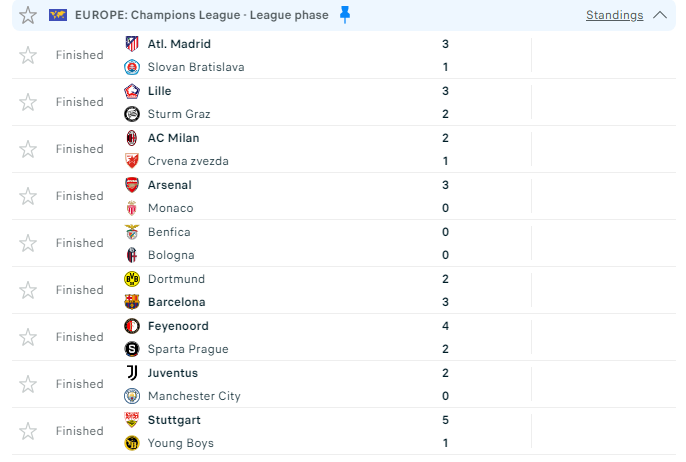This screenshot has height=462, width=686.
Task: Click the Arsenal club crest
Action: tap(132, 185)
